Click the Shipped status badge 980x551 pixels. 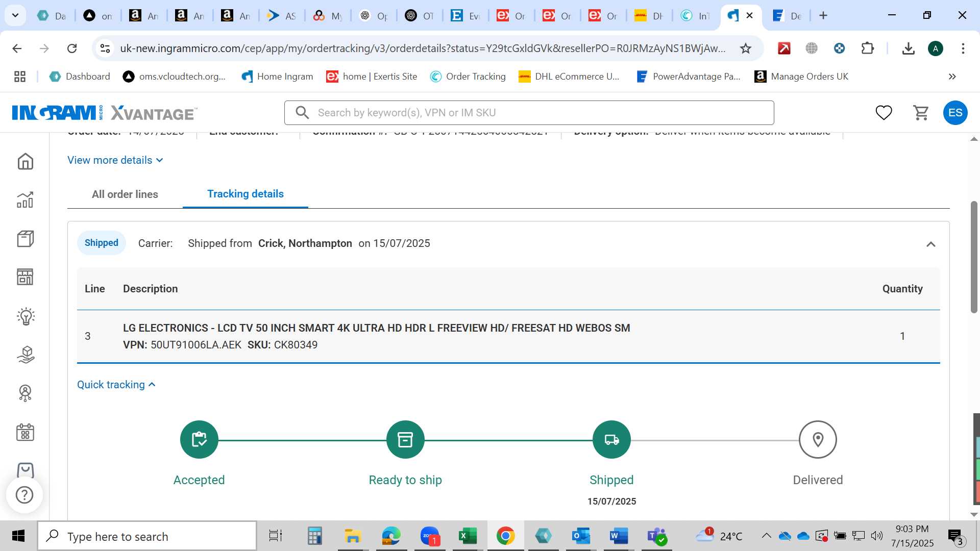pyautogui.click(x=102, y=243)
